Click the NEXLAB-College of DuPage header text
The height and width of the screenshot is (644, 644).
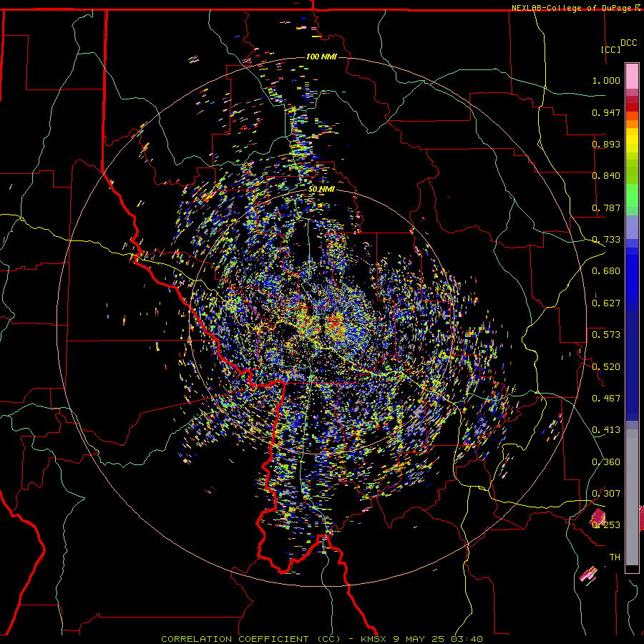pos(572,8)
